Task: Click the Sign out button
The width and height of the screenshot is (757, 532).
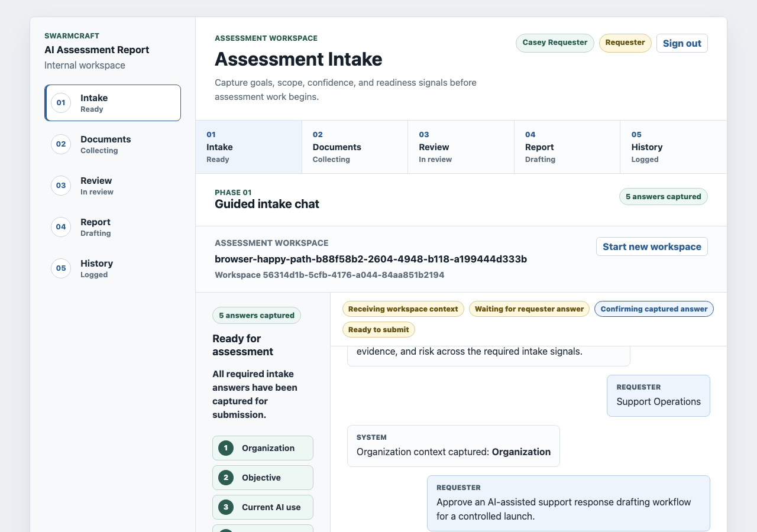Action: pyautogui.click(x=682, y=43)
